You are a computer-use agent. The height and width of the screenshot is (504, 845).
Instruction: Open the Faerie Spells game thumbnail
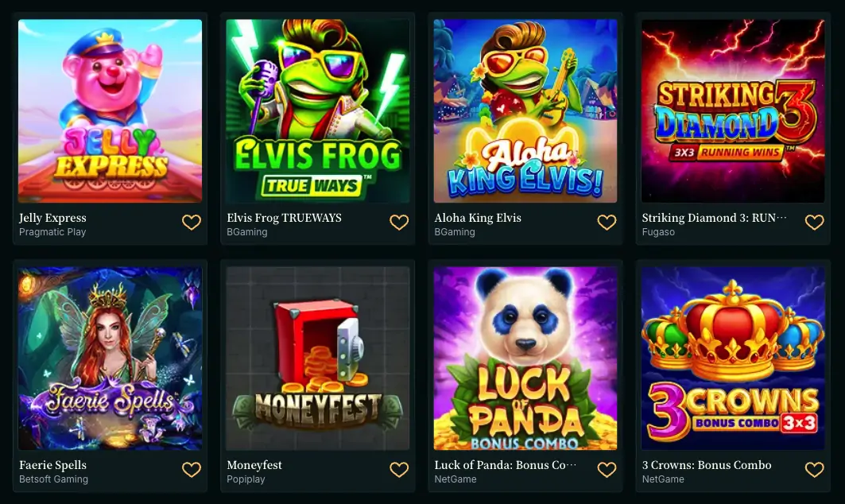[110, 358]
